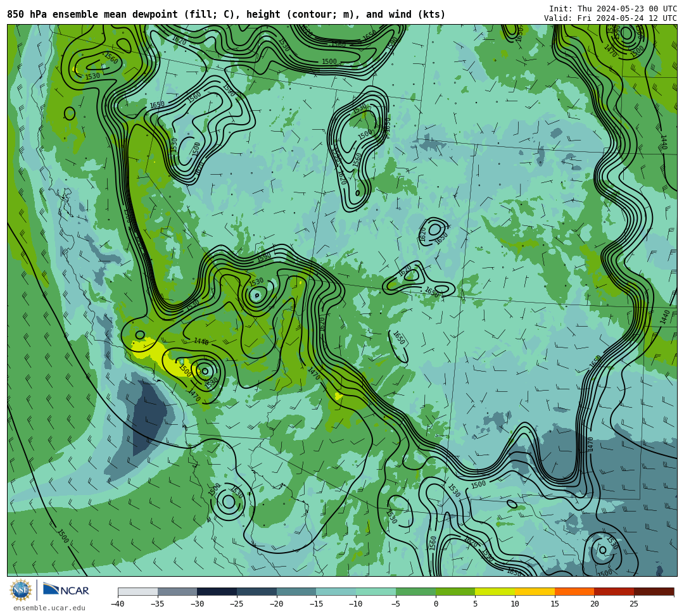The width and height of the screenshot is (684, 616).
Task: Click the olive green 0 to 5 swatch
Action: [x=455, y=591]
